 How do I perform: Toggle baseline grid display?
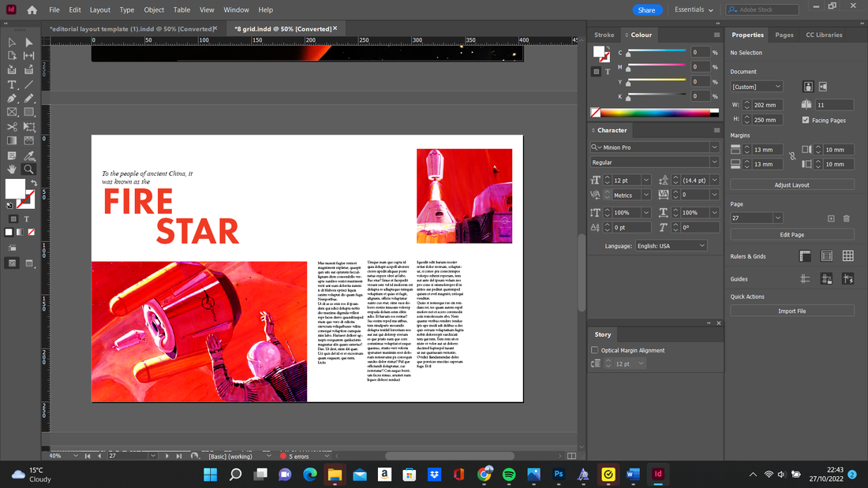[x=826, y=255]
